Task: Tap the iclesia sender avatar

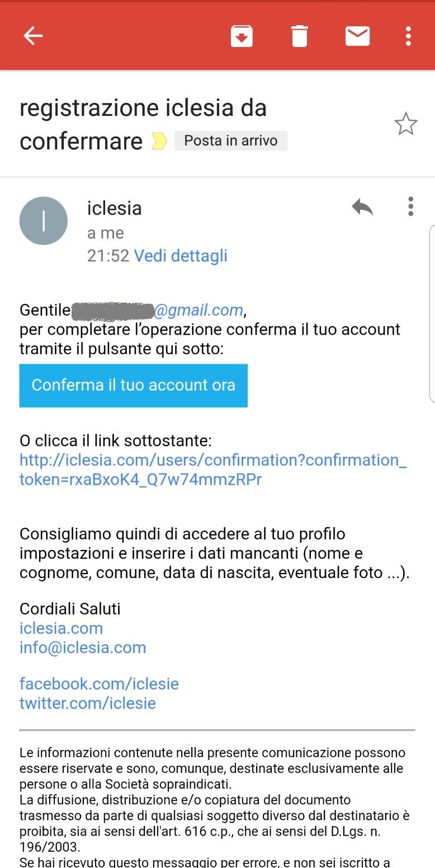Action: click(x=44, y=220)
